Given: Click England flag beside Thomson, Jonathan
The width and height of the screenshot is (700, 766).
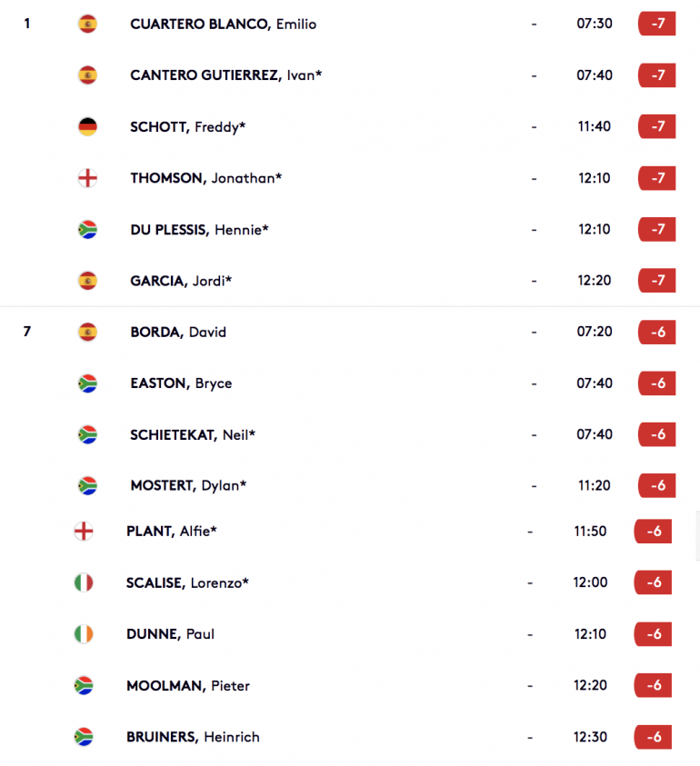Looking at the screenshot, I should (x=87, y=178).
